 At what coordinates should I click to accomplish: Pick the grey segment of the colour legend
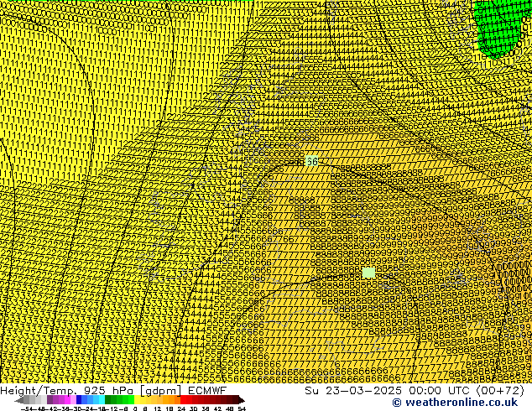pyautogui.click(x=35, y=400)
